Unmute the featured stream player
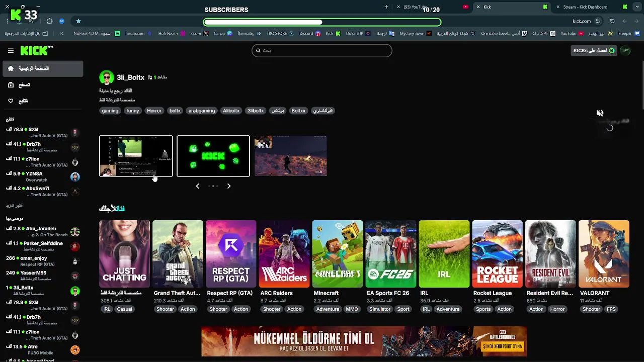Image resolution: width=644 pixels, height=362 pixels. (x=600, y=113)
